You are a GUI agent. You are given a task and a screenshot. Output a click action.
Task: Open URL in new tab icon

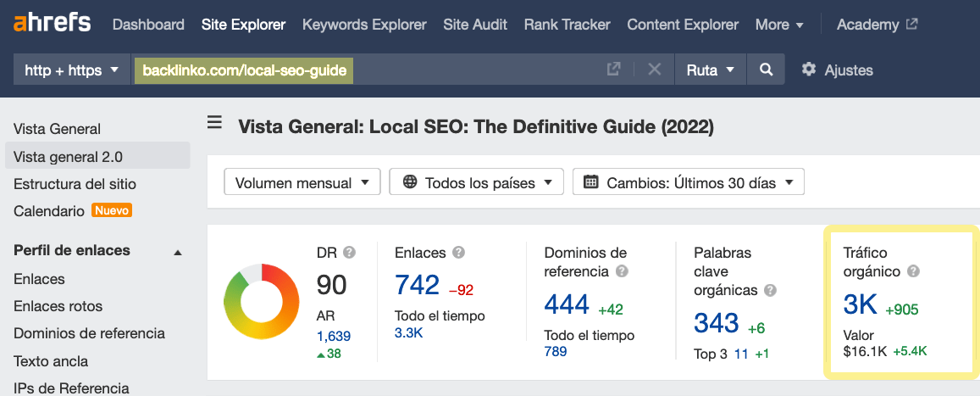point(614,70)
